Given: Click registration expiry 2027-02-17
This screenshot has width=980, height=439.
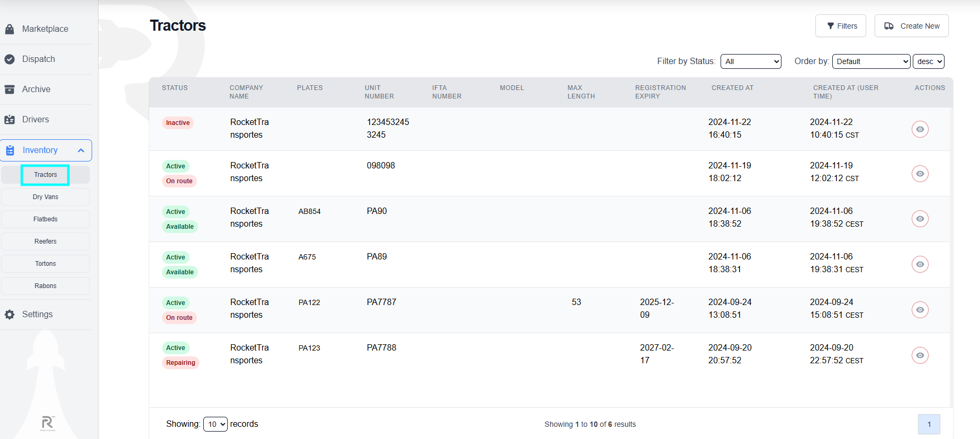Looking at the screenshot, I should (657, 354).
